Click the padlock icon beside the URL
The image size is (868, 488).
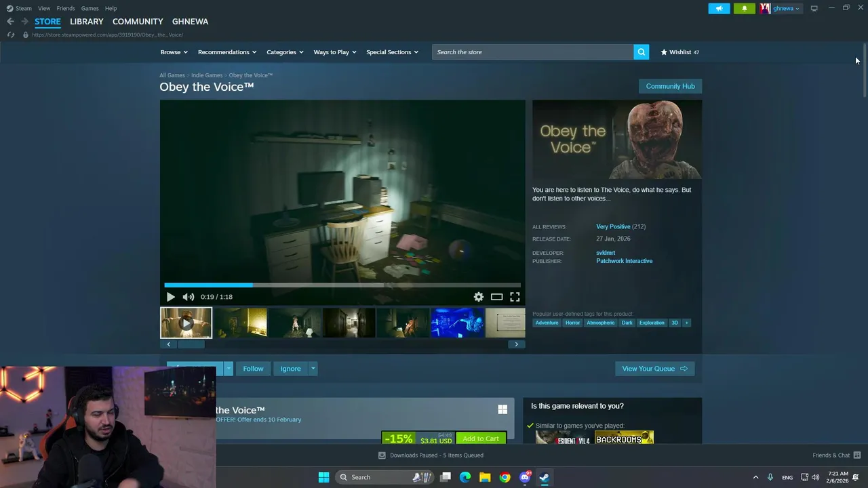25,35
